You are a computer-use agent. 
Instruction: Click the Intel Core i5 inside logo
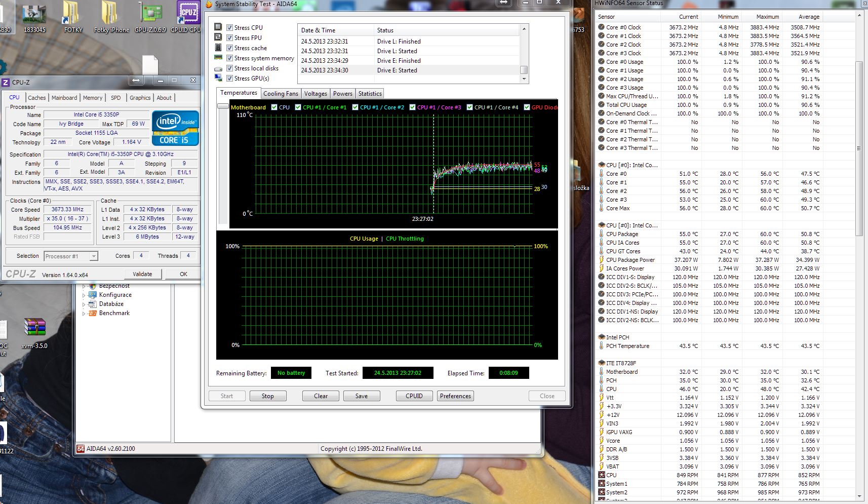[175, 128]
